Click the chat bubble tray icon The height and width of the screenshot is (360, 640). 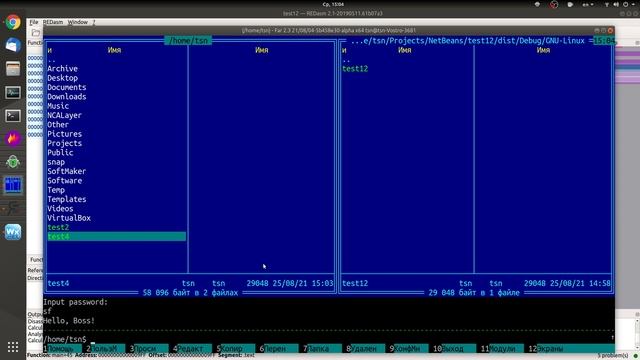(x=570, y=4)
